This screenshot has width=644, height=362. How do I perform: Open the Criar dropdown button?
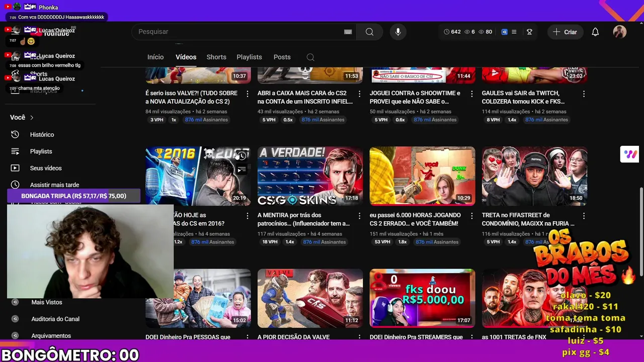(x=565, y=32)
